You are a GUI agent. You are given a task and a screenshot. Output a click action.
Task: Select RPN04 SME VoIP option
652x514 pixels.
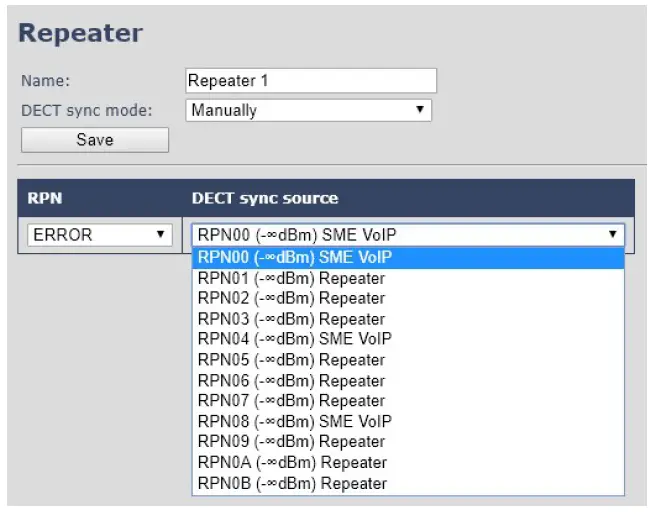coord(408,339)
